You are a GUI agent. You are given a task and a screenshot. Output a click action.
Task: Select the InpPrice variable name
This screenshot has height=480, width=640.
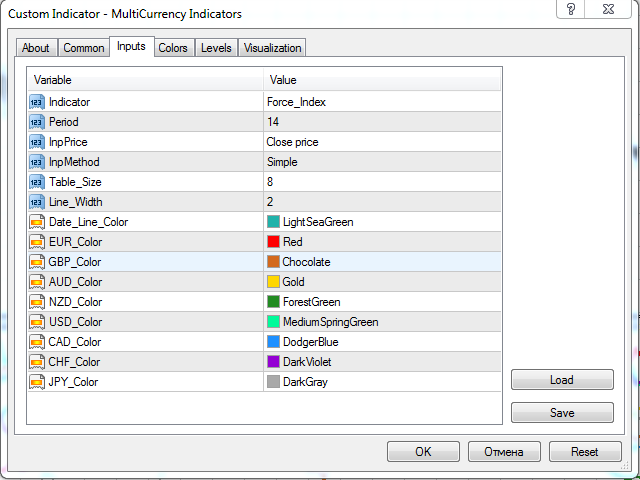(x=68, y=142)
